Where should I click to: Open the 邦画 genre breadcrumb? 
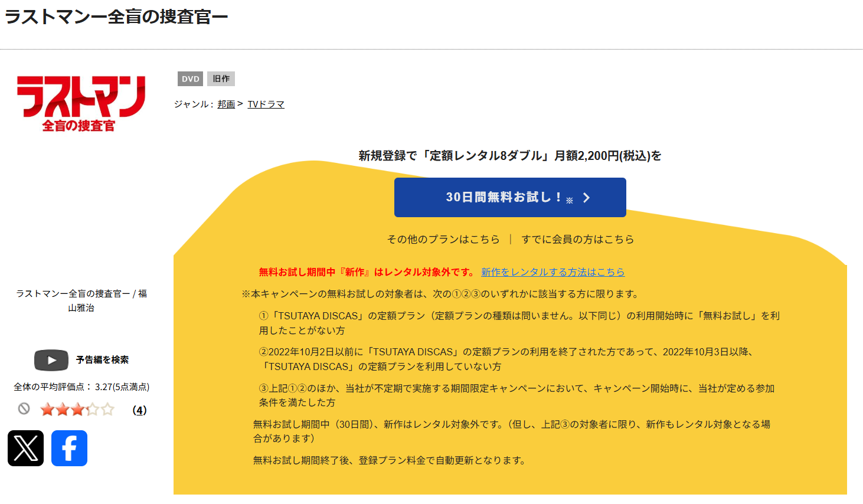(225, 104)
